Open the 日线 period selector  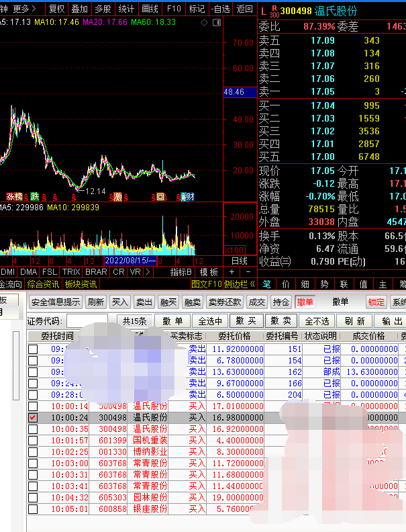click(239, 261)
